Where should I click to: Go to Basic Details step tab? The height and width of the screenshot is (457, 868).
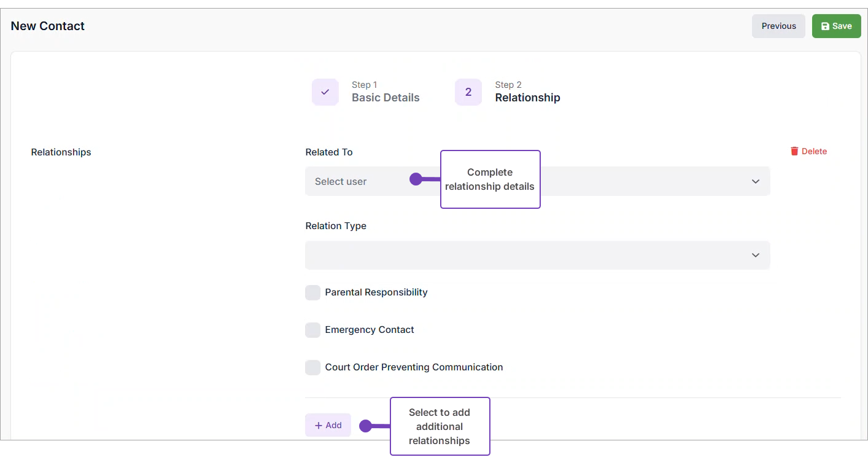click(386, 98)
